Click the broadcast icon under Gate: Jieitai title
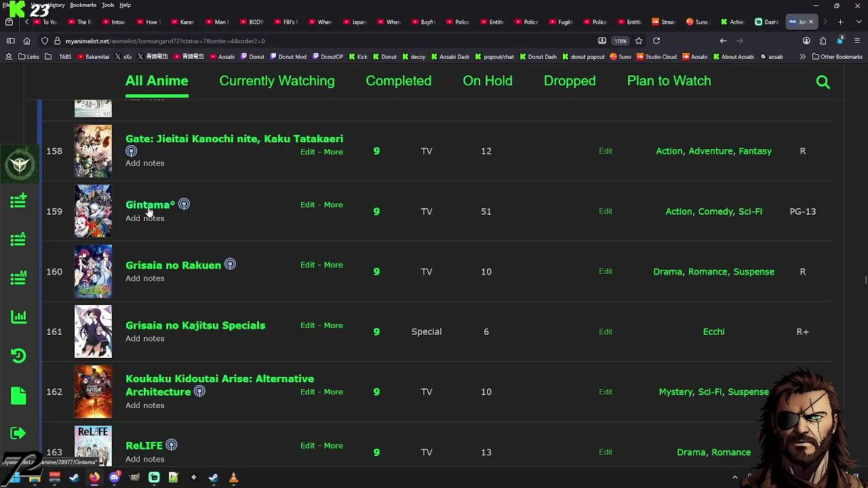 [132, 151]
